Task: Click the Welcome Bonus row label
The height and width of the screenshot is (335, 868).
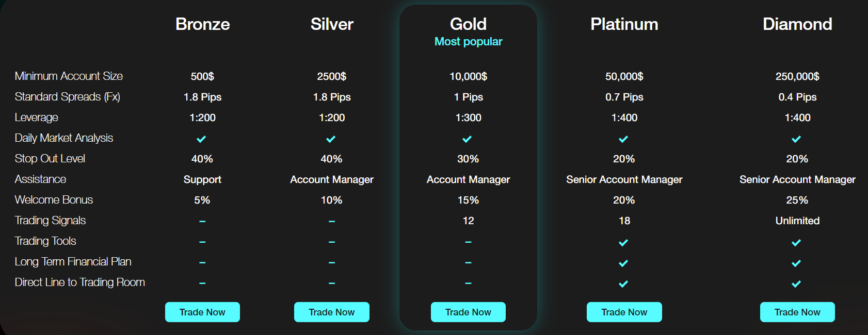Action: pyautogui.click(x=54, y=200)
